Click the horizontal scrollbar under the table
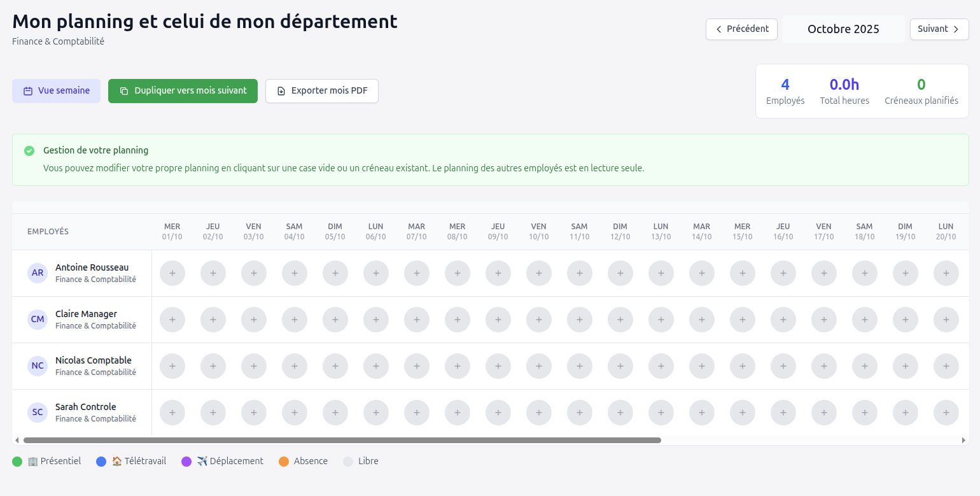Viewport: 980px width, 496px height. pos(342,440)
